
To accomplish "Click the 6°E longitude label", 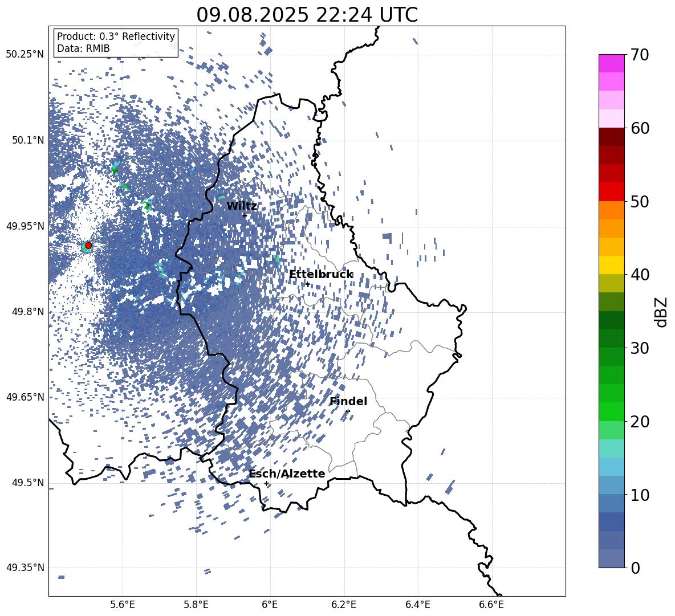I will (270, 605).
